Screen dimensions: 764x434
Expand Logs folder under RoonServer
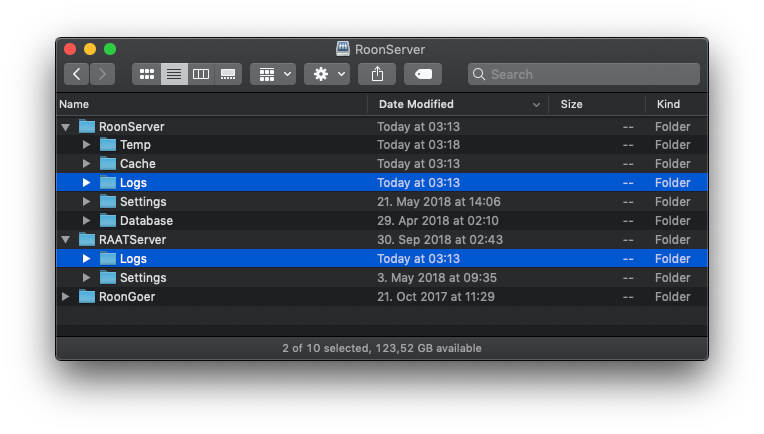click(86, 183)
